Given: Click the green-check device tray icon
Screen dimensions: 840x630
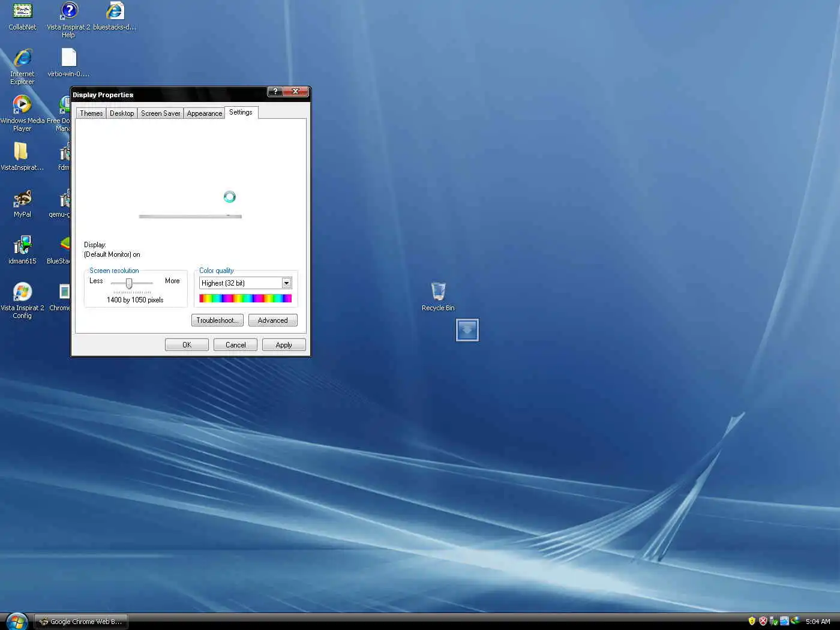Looking at the screenshot, I should pos(773,621).
